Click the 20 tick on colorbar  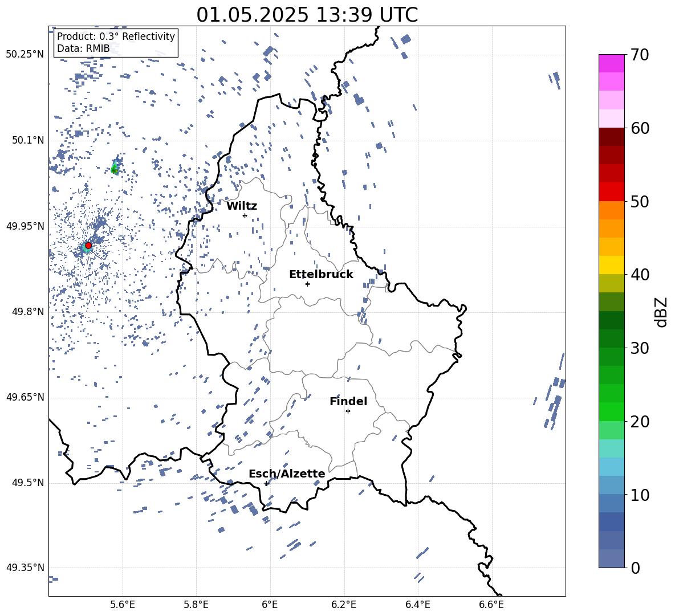click(x=639, y=421)
